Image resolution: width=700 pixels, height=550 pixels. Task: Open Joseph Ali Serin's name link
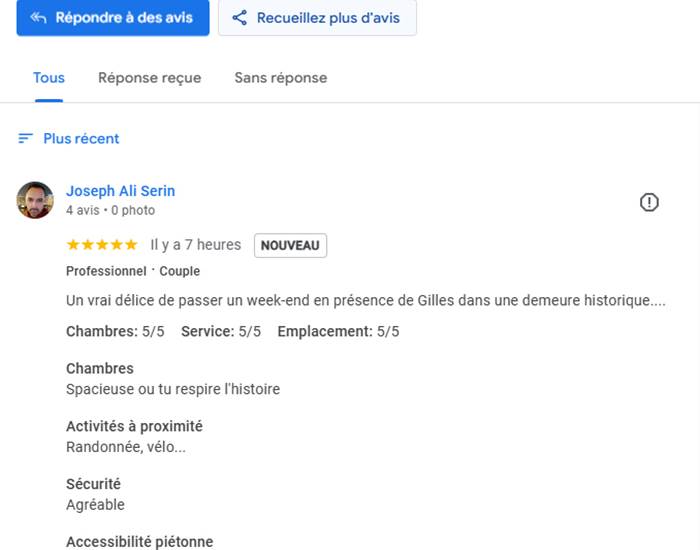(x=120, y=191)
